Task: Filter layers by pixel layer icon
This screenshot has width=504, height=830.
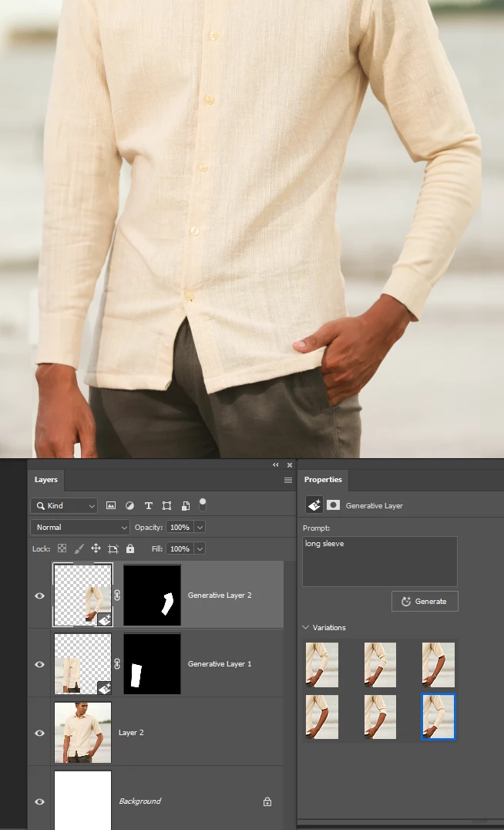Action: [111, 505]
